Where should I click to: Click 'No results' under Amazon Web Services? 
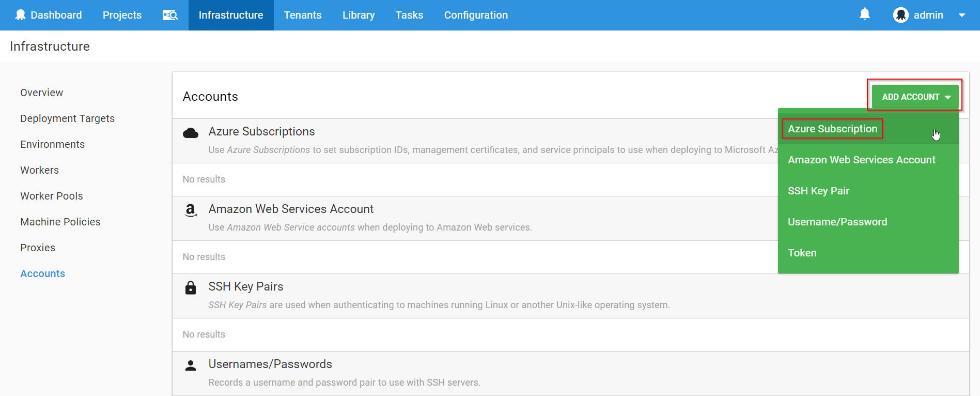click(x=204, y=257)
